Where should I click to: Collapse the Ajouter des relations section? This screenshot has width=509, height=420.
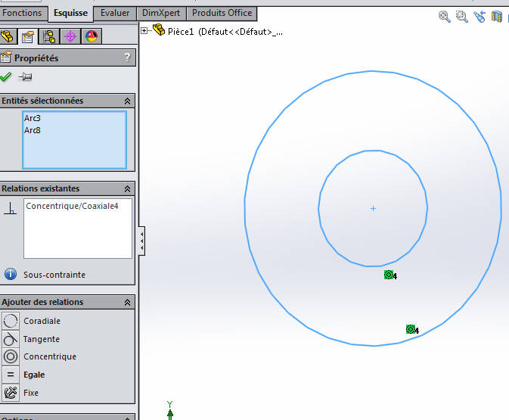point(127,303)
